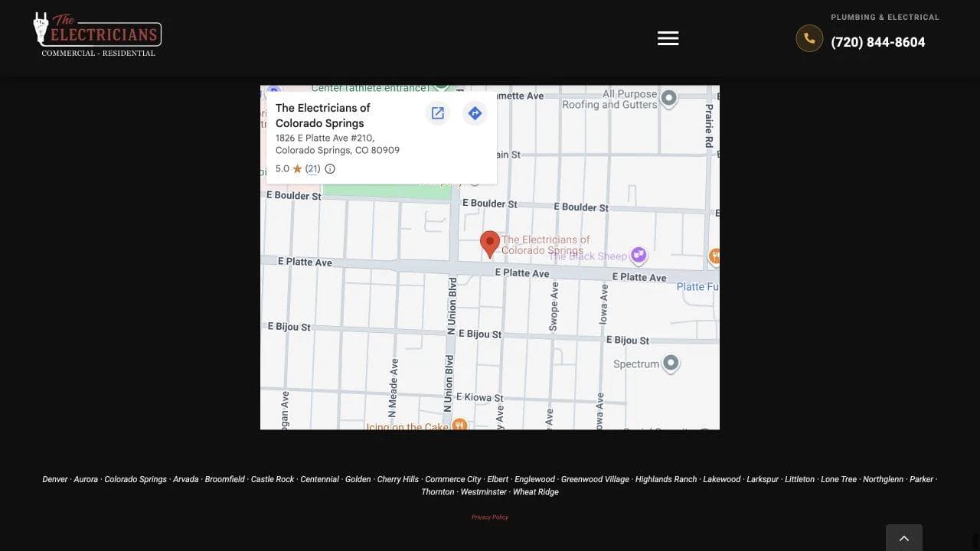Click the PLUMBING & ELECTRICAL header text
This screenshot has height=551, width=980.
[x=885, y=17]
